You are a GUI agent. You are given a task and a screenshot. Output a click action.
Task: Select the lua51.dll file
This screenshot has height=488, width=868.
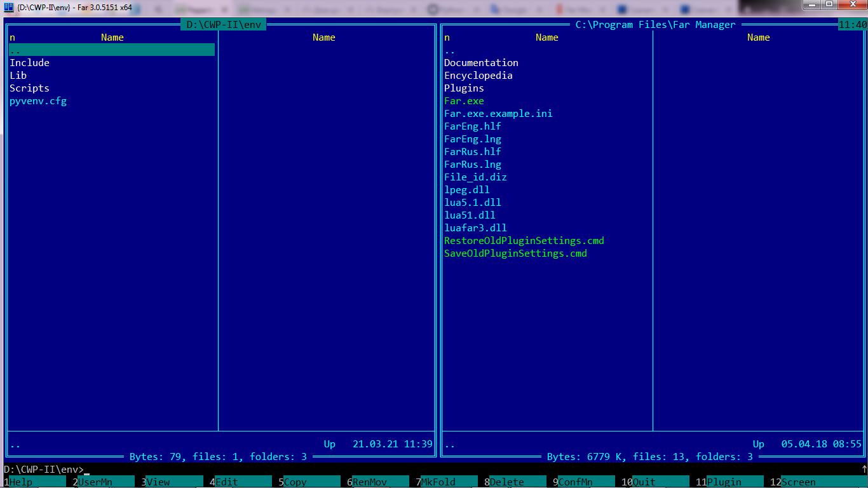[x=470, y=215]
